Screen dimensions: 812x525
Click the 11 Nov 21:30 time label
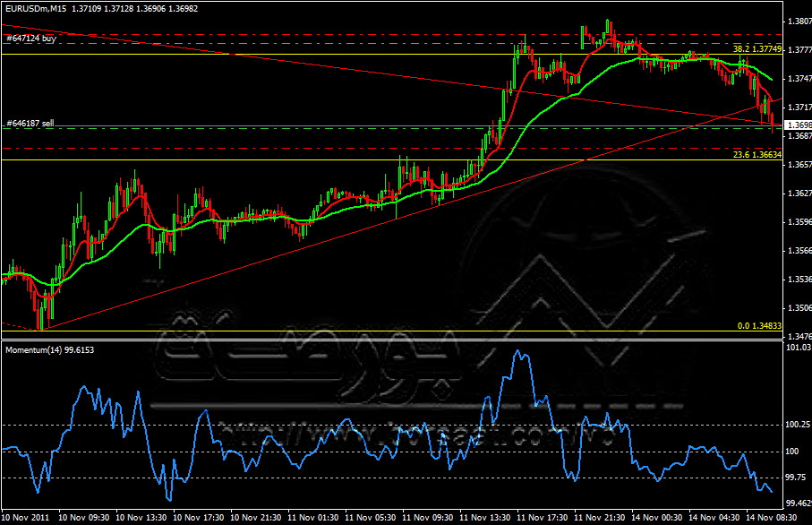(600, 518)
